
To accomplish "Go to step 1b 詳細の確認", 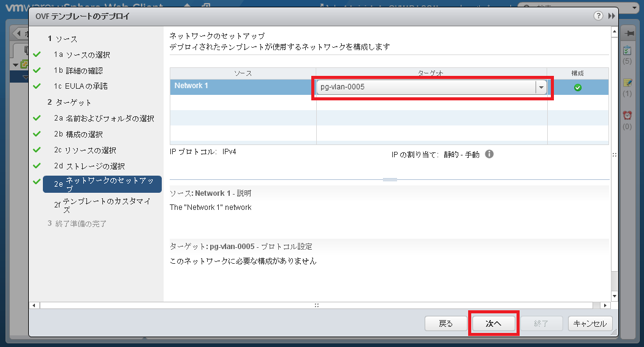I will click(78, 70).
